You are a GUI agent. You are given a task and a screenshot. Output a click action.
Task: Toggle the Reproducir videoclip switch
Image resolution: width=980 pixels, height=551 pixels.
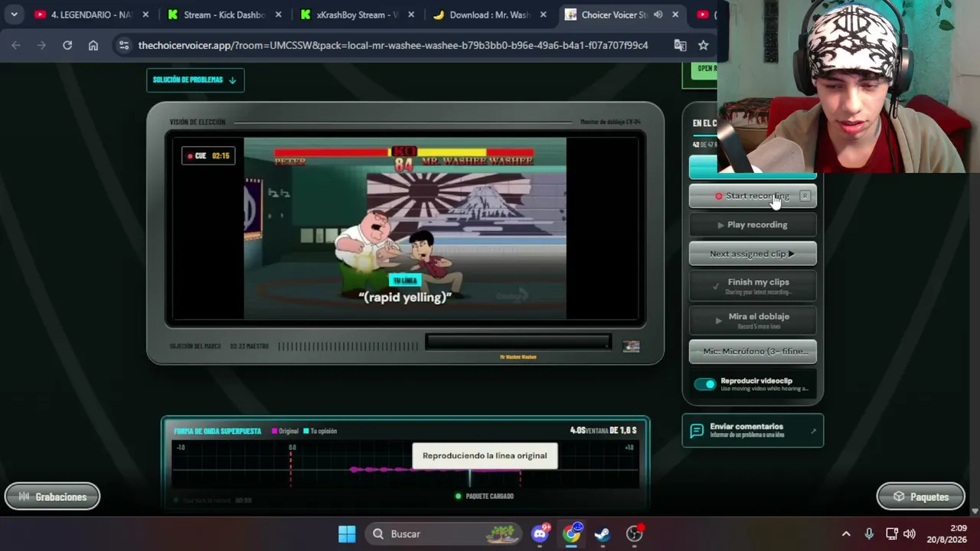pyautogui.click(x=704, y=384)
